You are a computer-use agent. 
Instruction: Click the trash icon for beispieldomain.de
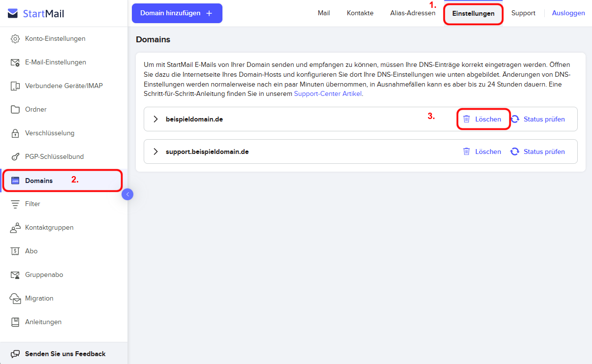pyautogui.click(x=467, y=119)
